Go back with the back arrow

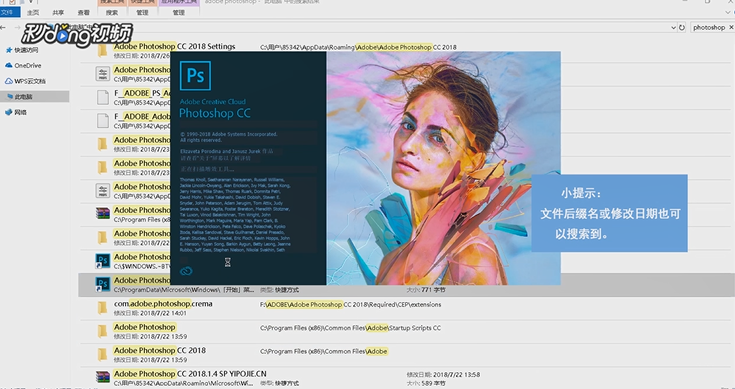[3, 27]
